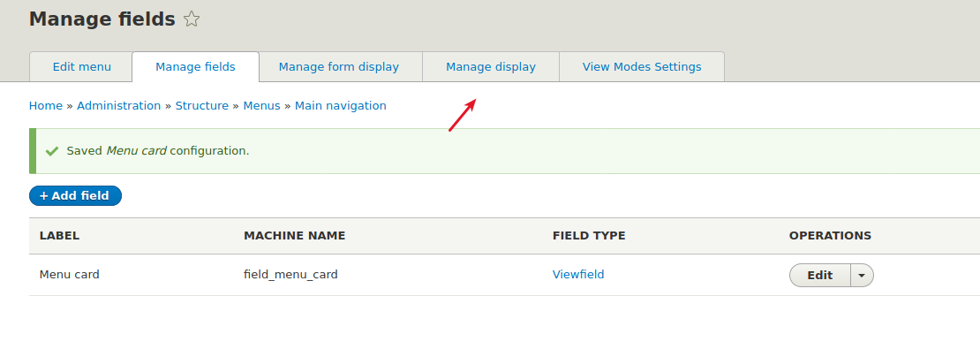
Task: Click the Saved Menu card configuration message
Action: (x=158, y=151)
